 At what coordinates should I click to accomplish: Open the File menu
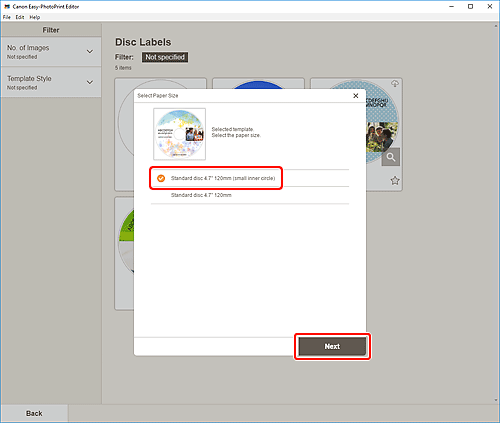(x=7, y=17)
